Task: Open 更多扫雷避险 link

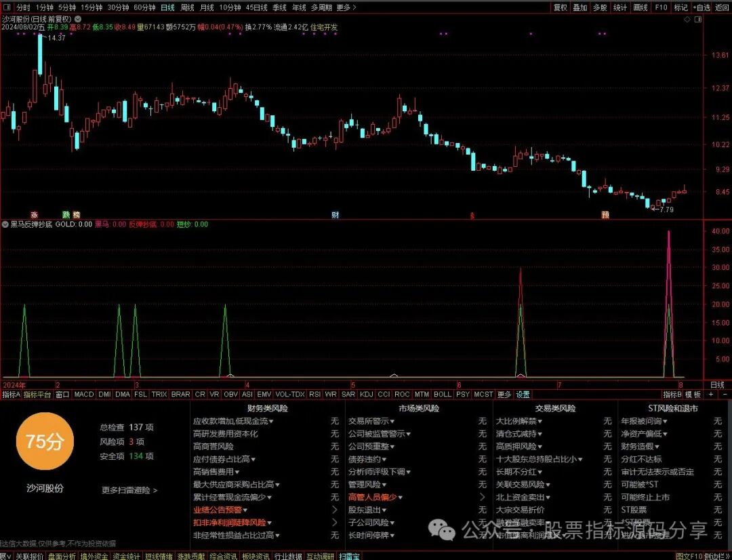Action: 129,490
